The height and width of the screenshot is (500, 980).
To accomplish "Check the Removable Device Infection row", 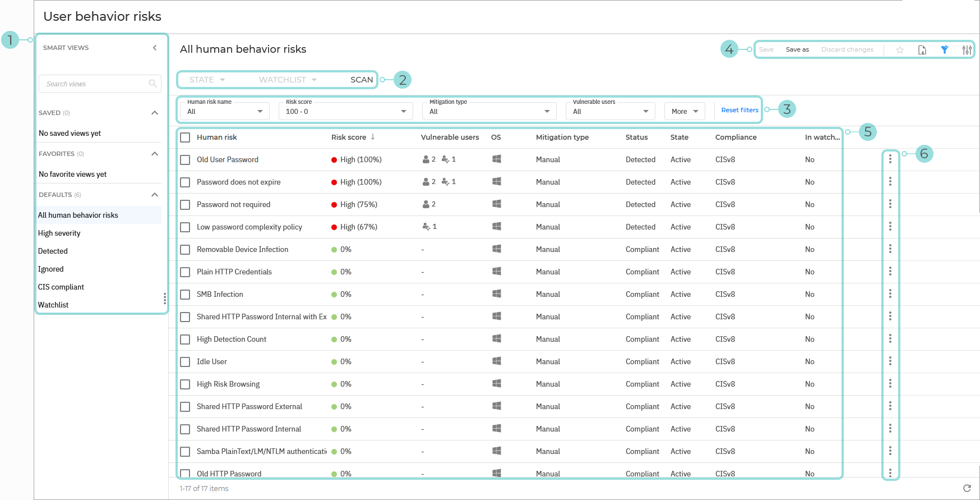I will click(x=185, y=250).
